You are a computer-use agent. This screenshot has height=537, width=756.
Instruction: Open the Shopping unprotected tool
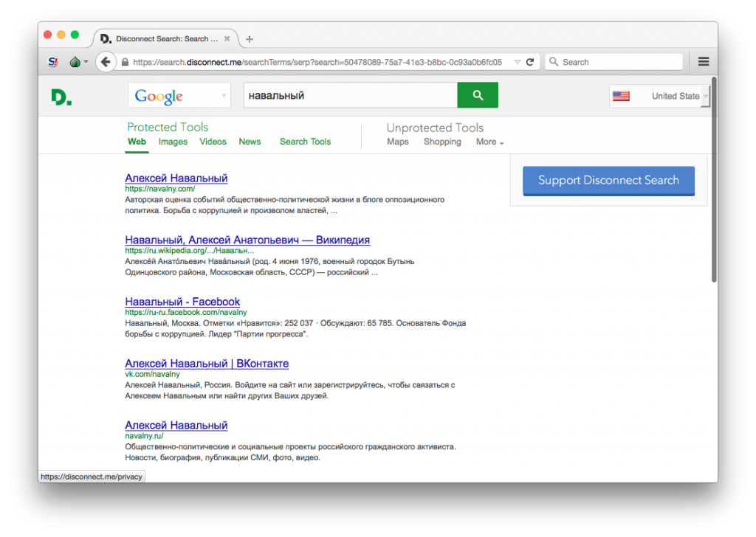click(x=442, y=142)
